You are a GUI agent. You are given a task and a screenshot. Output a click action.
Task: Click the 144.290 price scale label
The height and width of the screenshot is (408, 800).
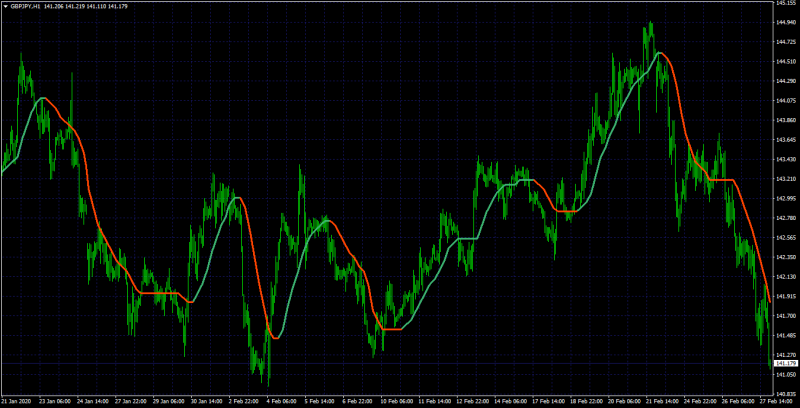point(786,81)
